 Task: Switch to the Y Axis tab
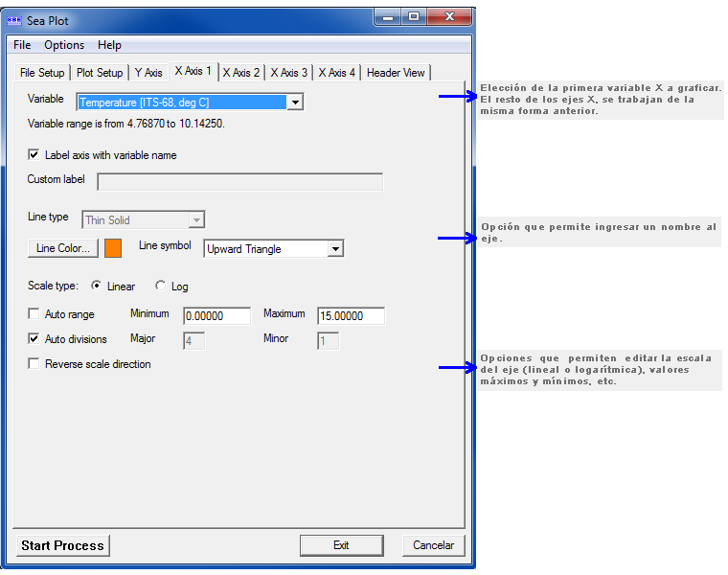pos(148,73)
